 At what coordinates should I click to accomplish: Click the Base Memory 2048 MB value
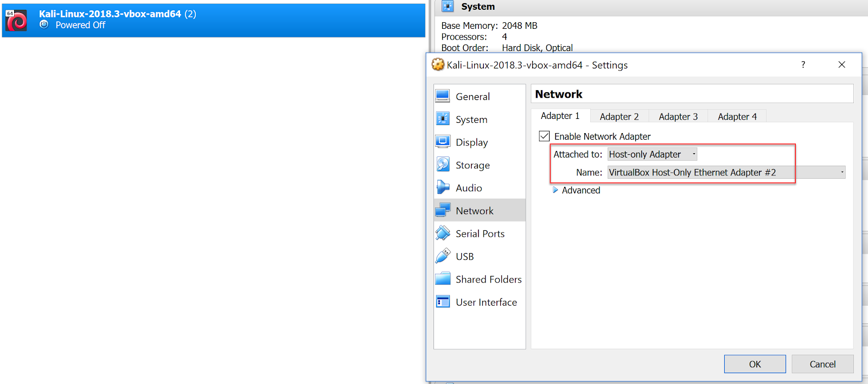click(520, 26)
